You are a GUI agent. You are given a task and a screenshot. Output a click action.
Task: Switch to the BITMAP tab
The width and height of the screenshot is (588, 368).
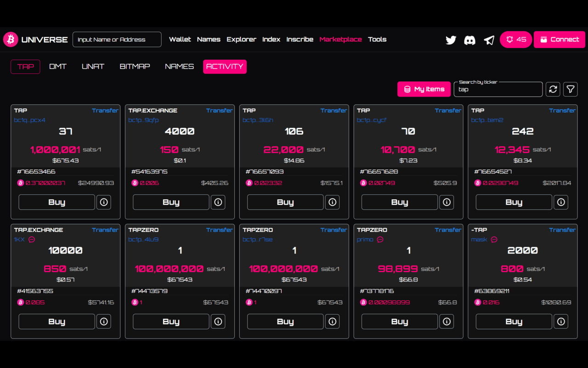[135, 66]
